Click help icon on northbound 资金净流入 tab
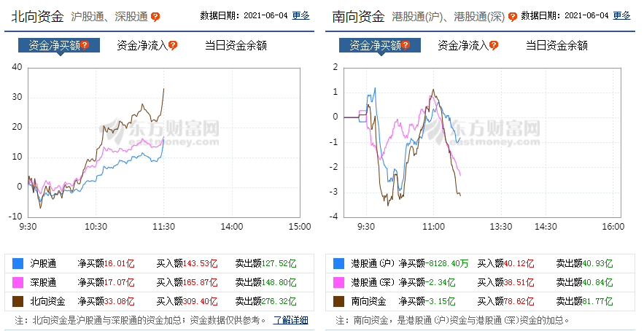Viewport: 644px width, 331px height. [x=173, y=45]
